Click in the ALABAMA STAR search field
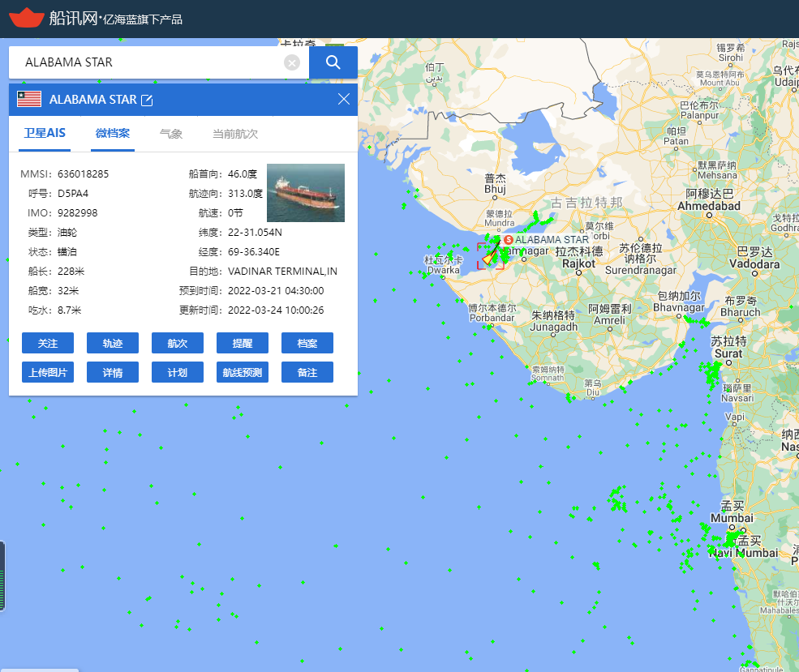The image size is (799, 672). pyautogui.click(x=150, y=62)
